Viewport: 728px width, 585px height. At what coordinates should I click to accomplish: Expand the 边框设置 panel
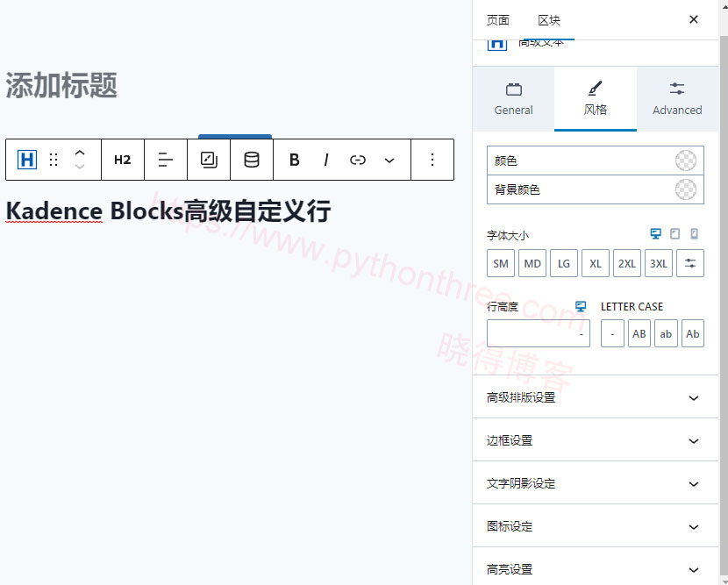coord(596,440)
